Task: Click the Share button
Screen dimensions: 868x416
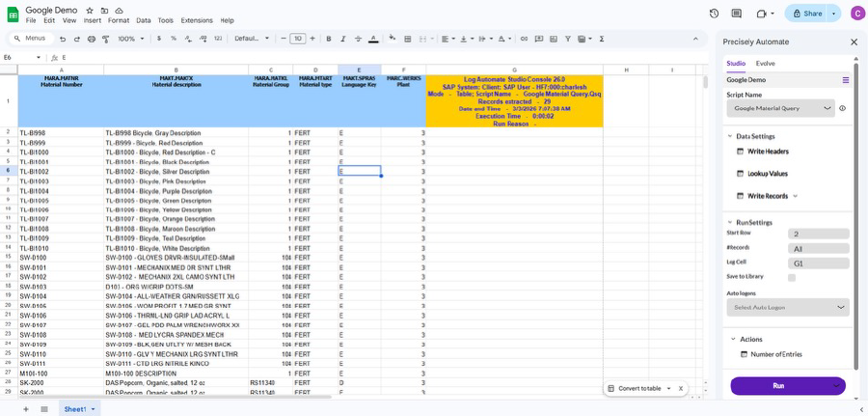Action: tap(806, 14)
